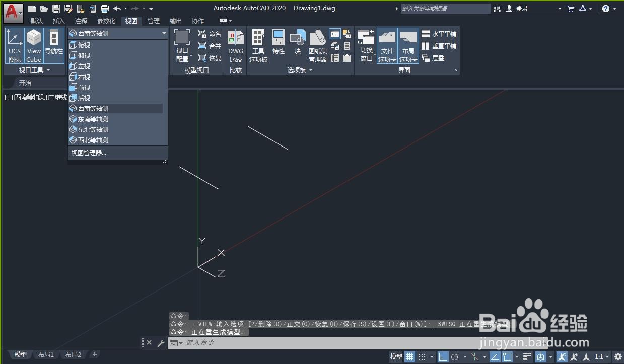The width and height of the screenshot is (624, 364).
Task: Toggle ortho mode in status bar
Action: [443, 356]
